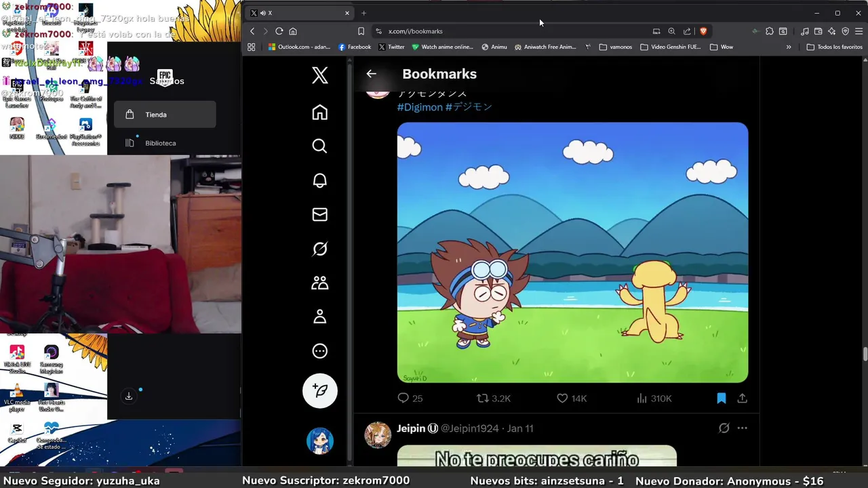Open the #Digimon hashtag link
Image resolution: width=868 pixels, height=488 pixels.
pyautogui.click(x=420, y=107)
